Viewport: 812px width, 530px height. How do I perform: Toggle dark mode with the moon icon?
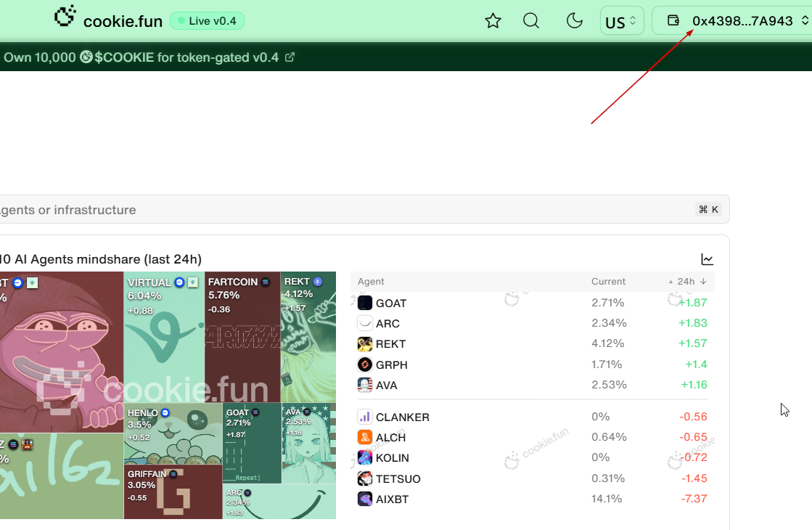click(575, 21)
